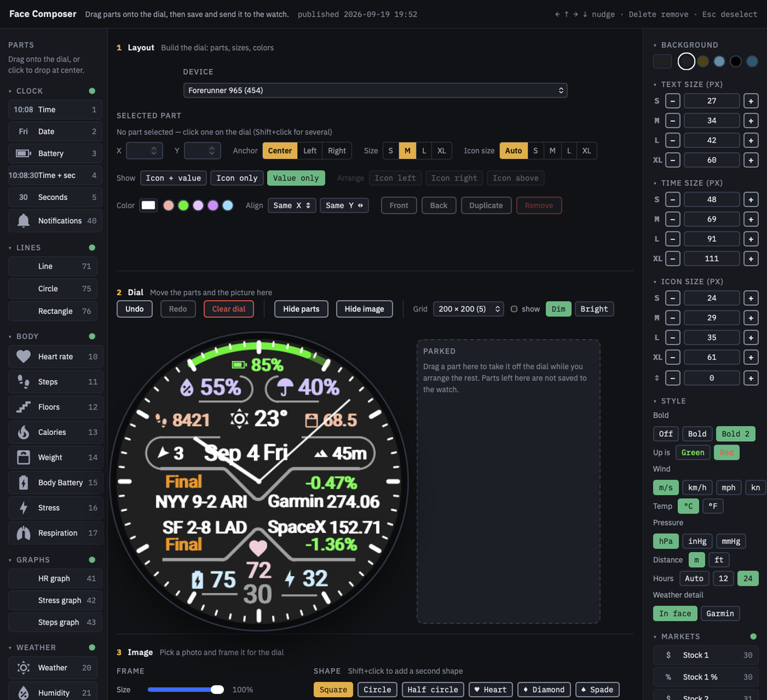Select the Circle shape option
The width and height of the screenshot is (767, 700).
click(x=377, y=690)
